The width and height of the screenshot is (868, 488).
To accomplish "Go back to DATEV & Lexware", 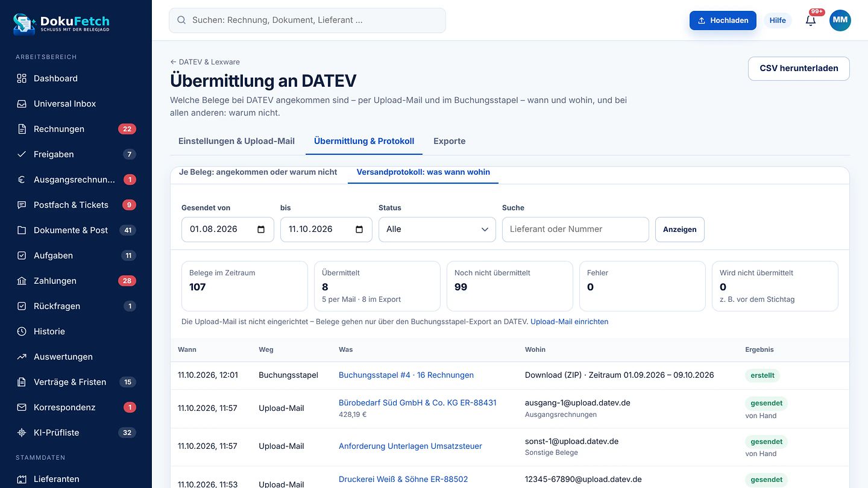I will 205,62.
